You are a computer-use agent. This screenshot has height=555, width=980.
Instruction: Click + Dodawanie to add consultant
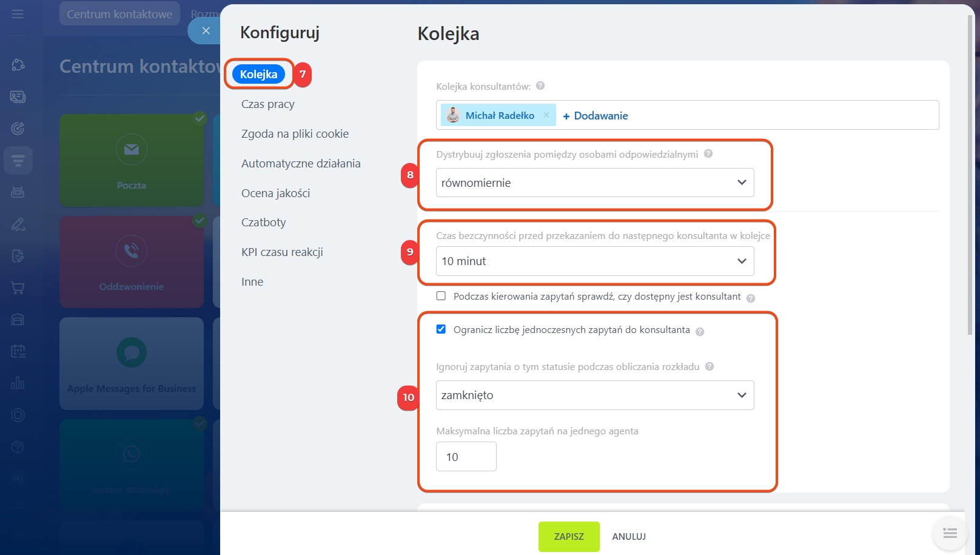click(x=595, y=116)
